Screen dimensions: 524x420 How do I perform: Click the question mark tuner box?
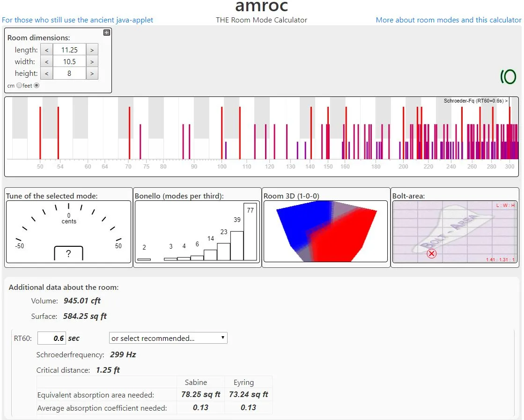pos(68,254)
